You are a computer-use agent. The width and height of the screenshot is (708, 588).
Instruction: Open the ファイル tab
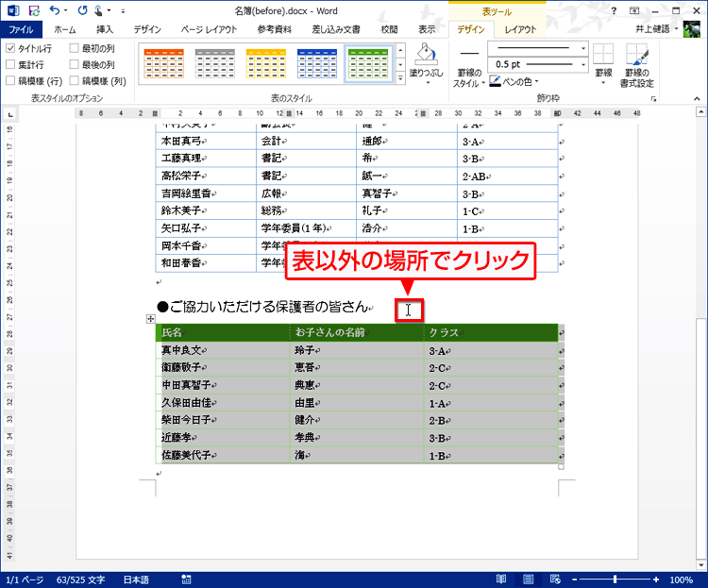[x=21, y=29]
